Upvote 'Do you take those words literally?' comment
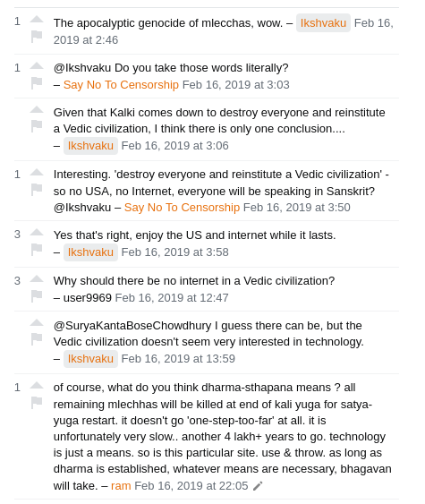The width and height of the screenshot is (425, 504). pos(37,66)
